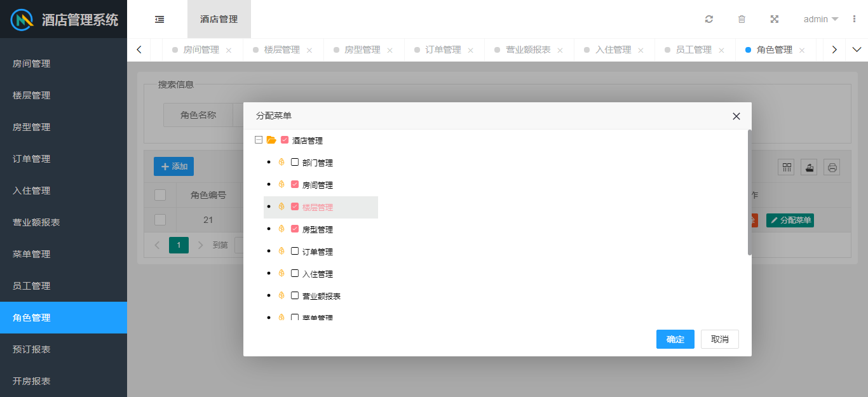Enable the 订单管理 checkbox

coord(295,251)
